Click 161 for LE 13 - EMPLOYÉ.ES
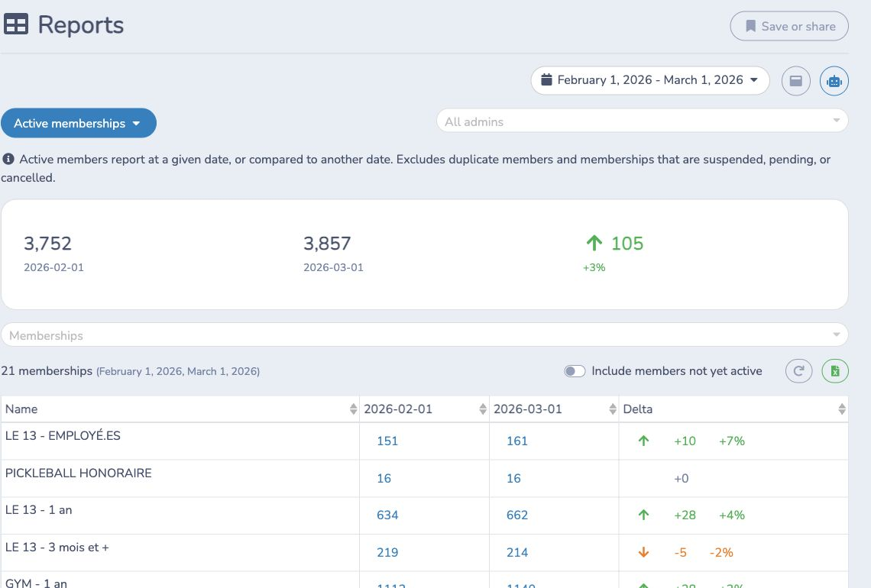Viewport: 871px width, 588px height. 516,441
